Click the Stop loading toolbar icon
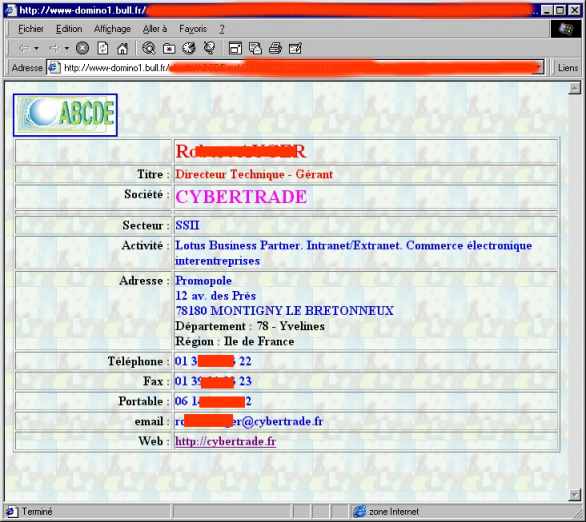586x522 pixels. tap(83, 48)
